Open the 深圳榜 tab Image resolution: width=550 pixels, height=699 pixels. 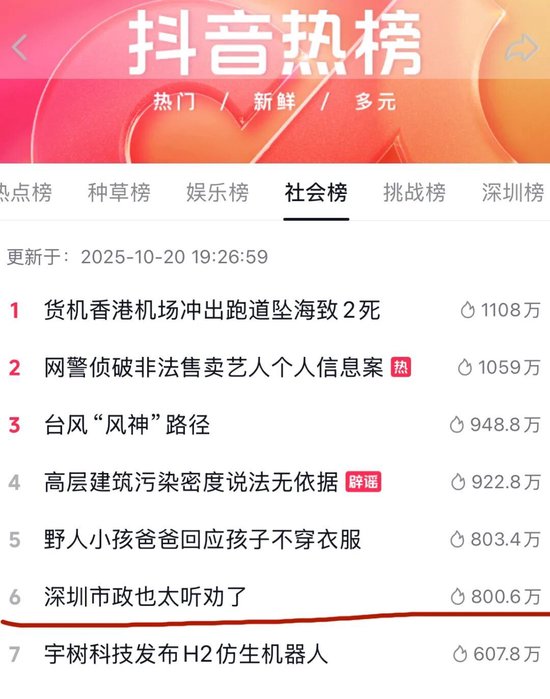[x=513, y=193]
